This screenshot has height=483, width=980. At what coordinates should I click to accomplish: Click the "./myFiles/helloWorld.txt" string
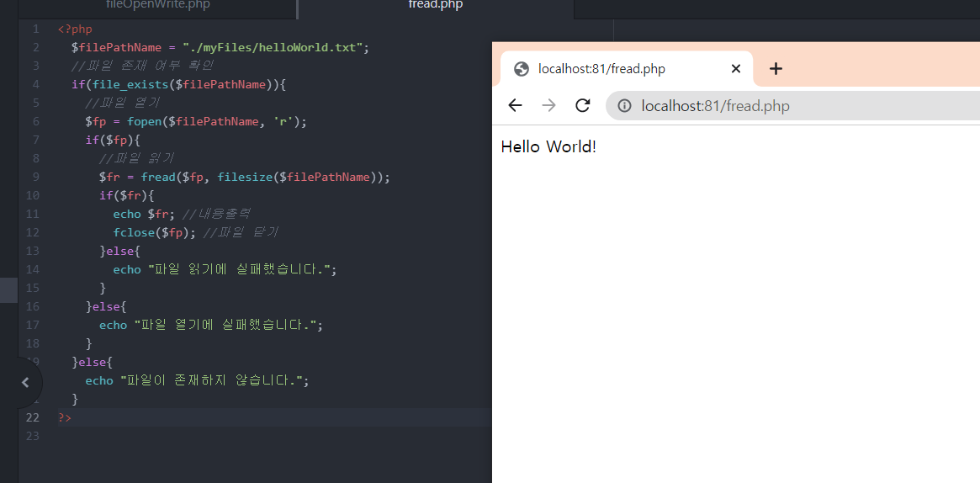(273, 47)
